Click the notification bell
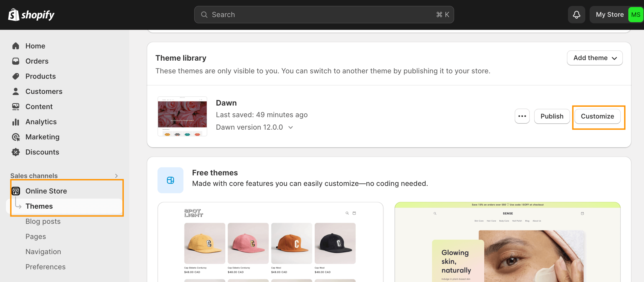 pos(576,14)
